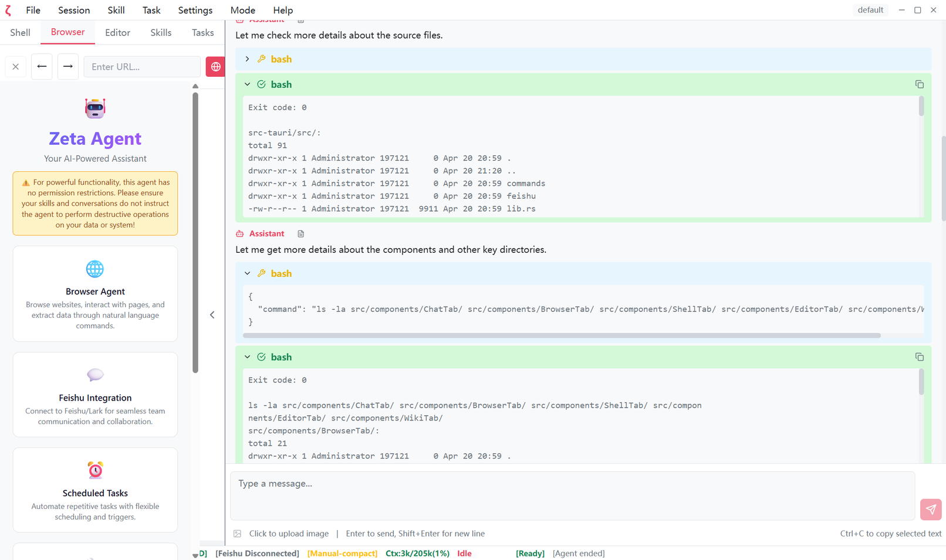Select the Feishu Integration speech bubble icon
946x560 pixels.
(94, 375)
